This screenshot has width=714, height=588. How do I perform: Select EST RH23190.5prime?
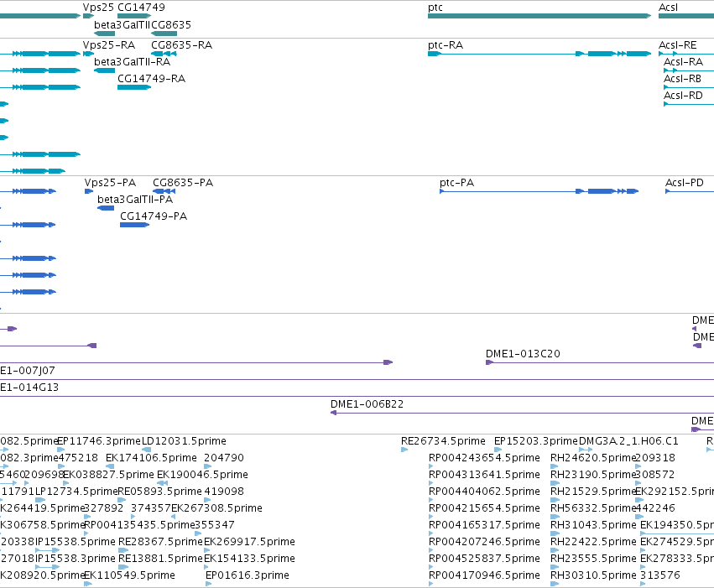click(593, 475)
